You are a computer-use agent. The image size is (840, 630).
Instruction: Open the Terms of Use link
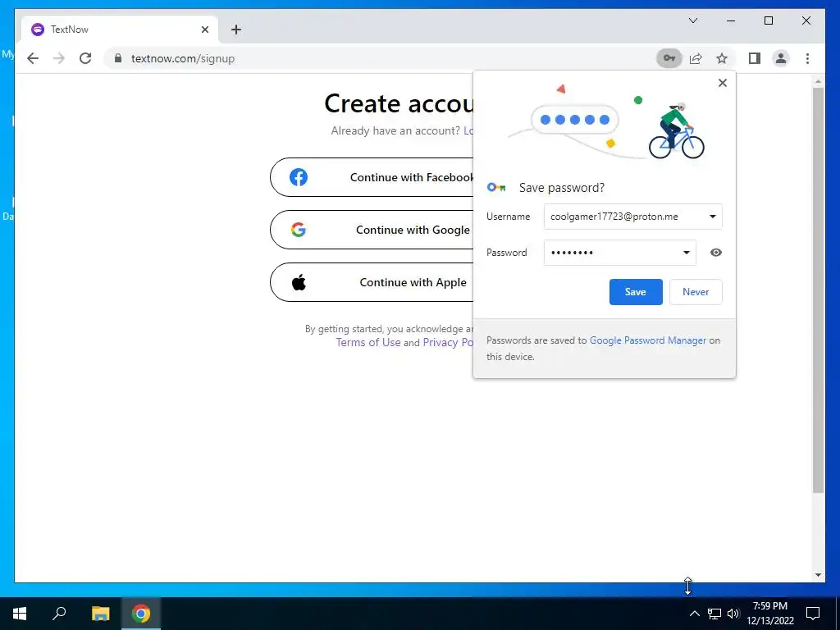pyautogui.click(x=368, y=342)
